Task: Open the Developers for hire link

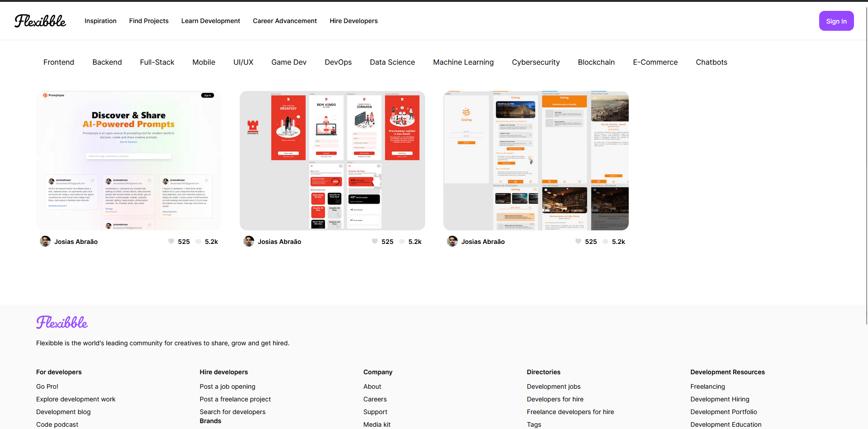Action: [x=555, y=399]
